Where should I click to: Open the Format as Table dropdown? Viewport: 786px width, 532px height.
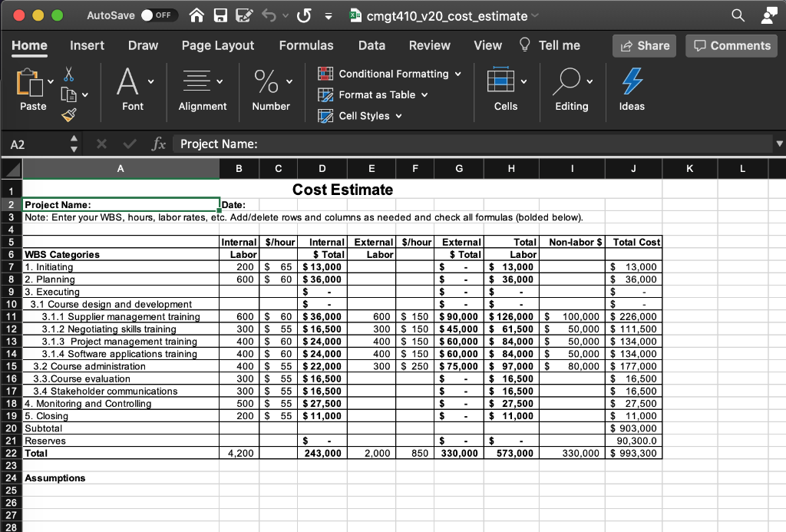pos(375,94)
